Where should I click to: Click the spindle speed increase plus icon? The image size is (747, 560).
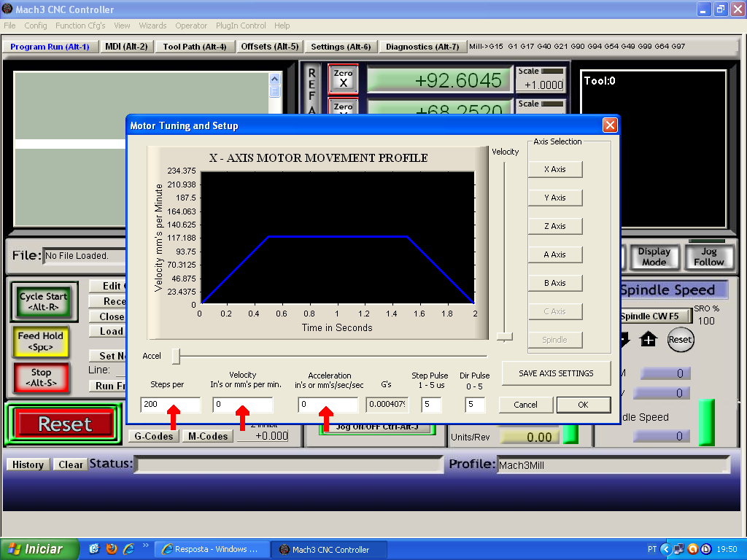click(x=648, y=340)
